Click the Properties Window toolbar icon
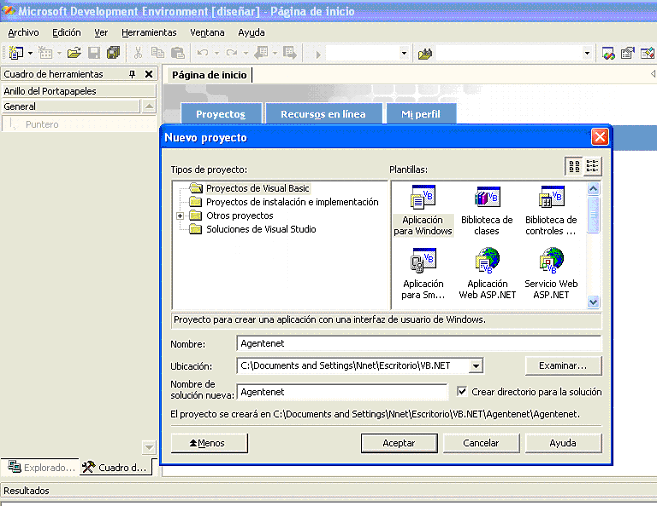 (x=628, y=53)
